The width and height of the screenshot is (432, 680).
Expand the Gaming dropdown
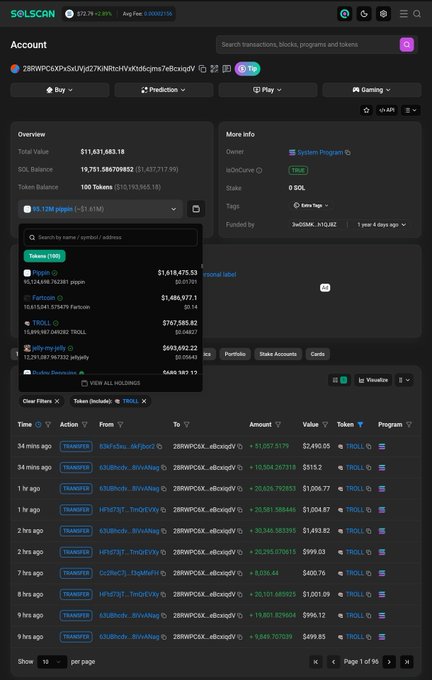pyautogui.click(x=372, y=90)
